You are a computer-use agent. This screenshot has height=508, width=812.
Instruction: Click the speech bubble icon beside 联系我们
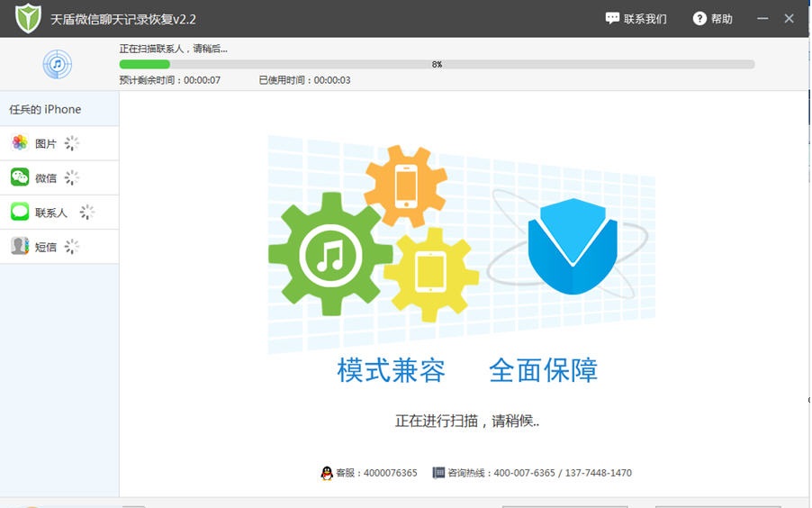[x=612, y=18]
